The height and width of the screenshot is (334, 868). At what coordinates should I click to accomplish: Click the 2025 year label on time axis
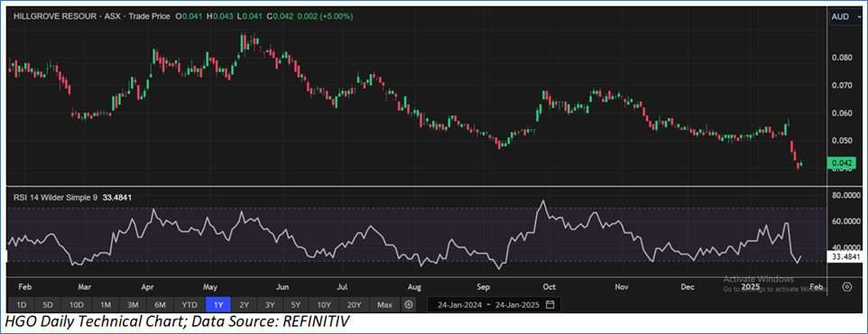[751, 287]
